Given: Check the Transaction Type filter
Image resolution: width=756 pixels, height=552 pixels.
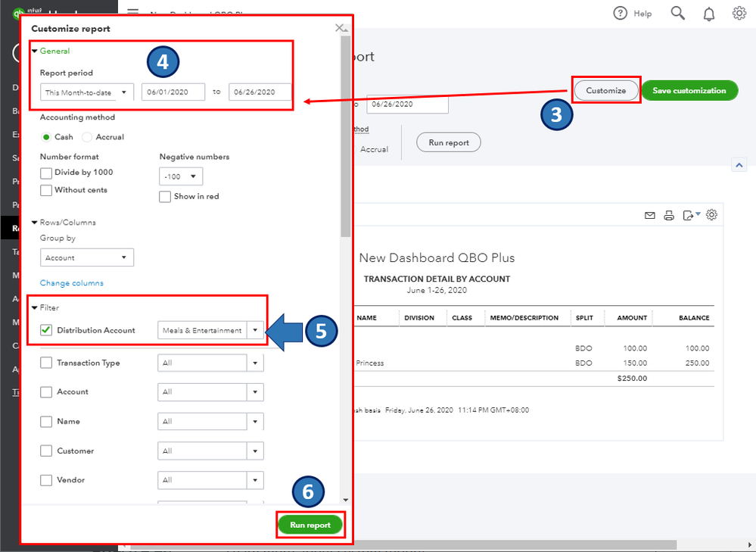Looking at the screenshot, I should (x=46, y=363).
